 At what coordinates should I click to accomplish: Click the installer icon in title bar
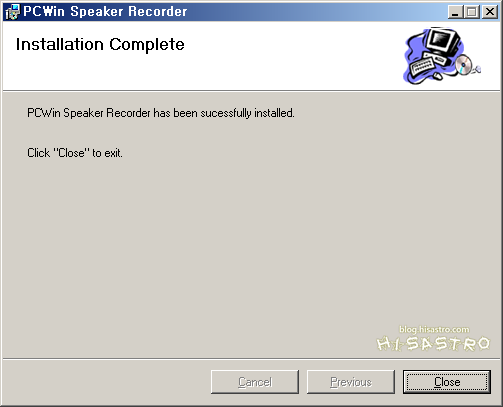point(13,12)
